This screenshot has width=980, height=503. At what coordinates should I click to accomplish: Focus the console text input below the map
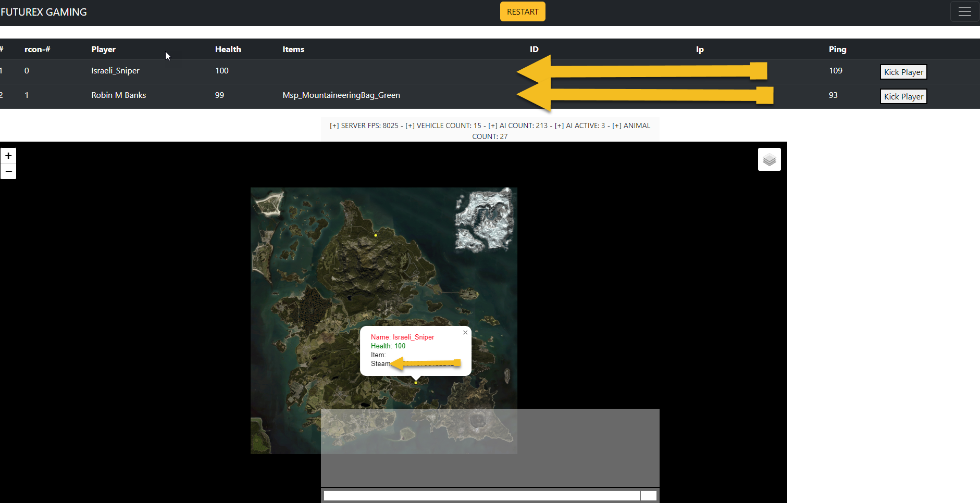pos(481,496)
